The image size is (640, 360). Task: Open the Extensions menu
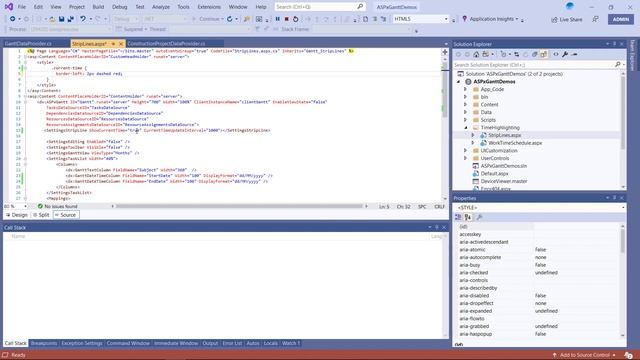[x=209, y=7]
